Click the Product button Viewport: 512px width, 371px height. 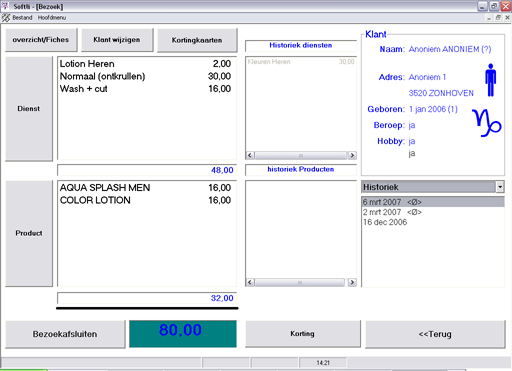(29, 233)
